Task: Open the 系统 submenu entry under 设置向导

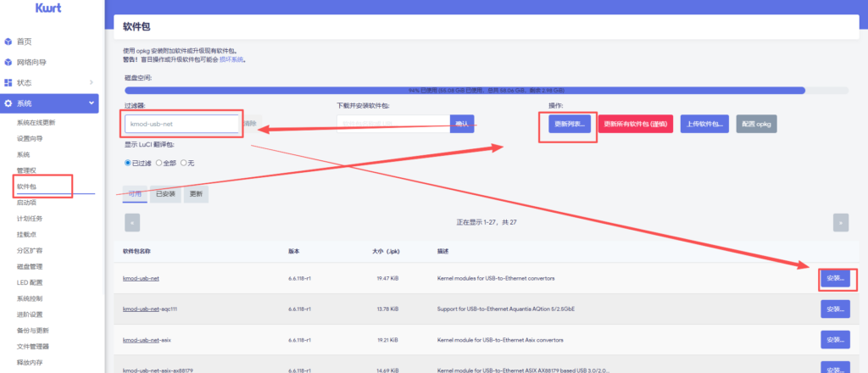Action: 23,154
